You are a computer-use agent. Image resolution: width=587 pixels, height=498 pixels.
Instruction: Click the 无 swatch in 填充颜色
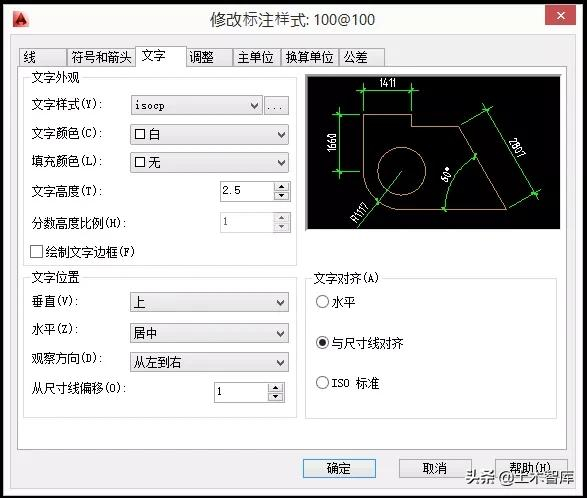coord(140,162)
